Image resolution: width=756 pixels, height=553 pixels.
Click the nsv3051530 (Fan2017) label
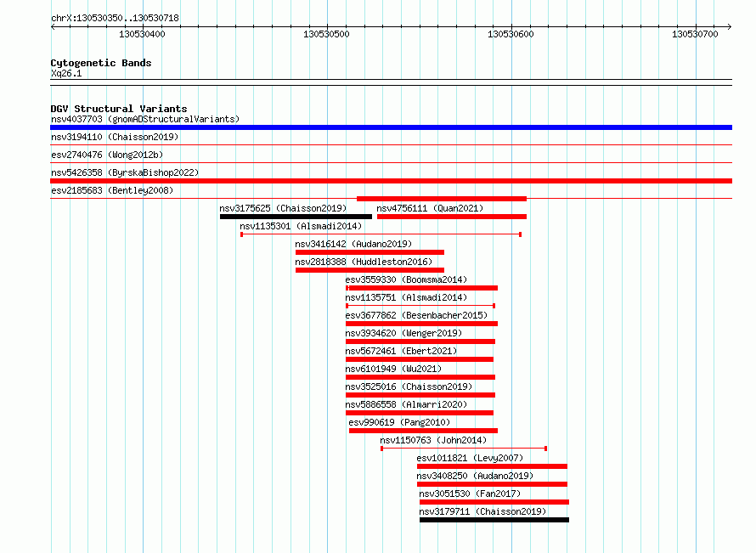pos(470,494)
